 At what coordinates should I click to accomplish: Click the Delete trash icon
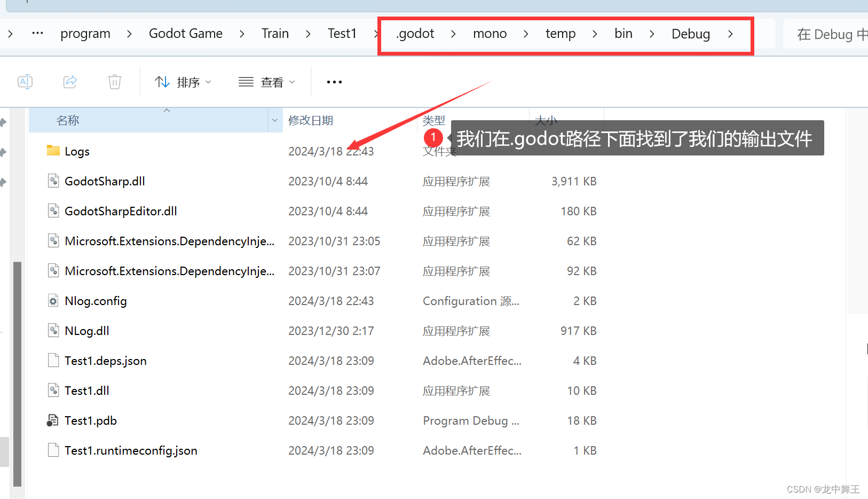point(115,82)
